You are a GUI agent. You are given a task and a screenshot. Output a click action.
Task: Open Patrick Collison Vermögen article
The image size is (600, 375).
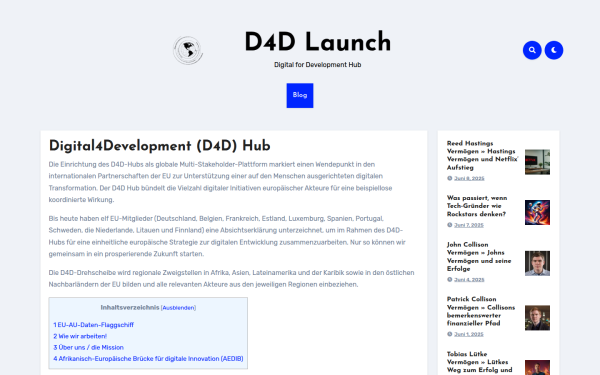pyautogui.click(x=481, y=311)
